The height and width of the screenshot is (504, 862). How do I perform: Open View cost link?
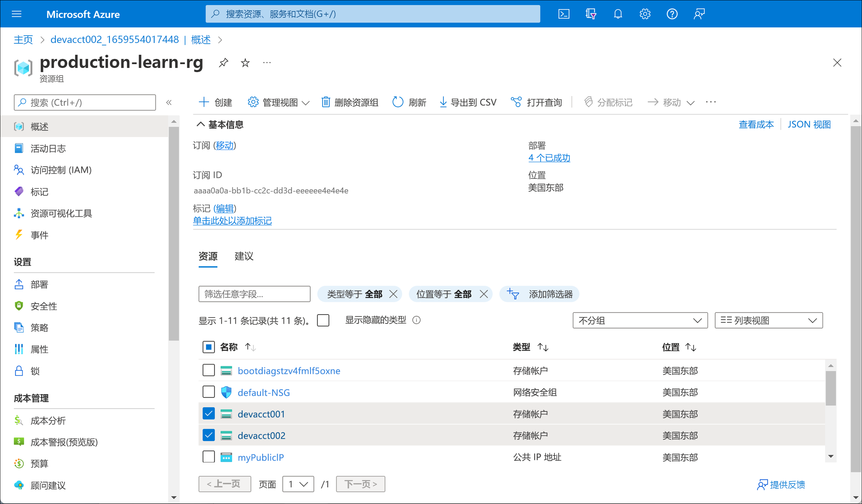756,124
